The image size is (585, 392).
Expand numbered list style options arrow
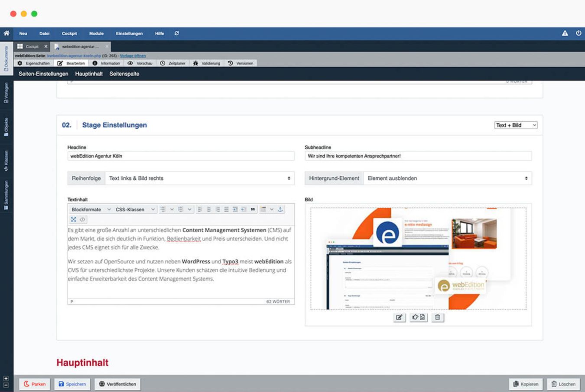(189, 209)
